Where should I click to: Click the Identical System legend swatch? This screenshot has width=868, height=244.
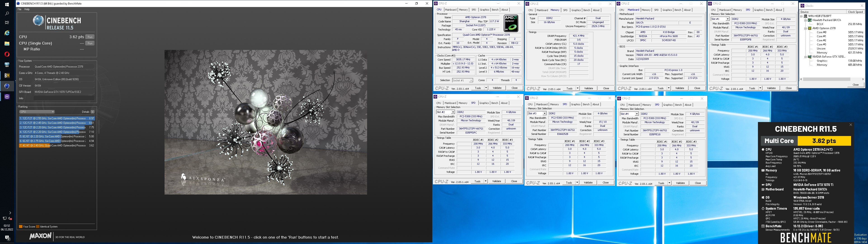[38, 226]
